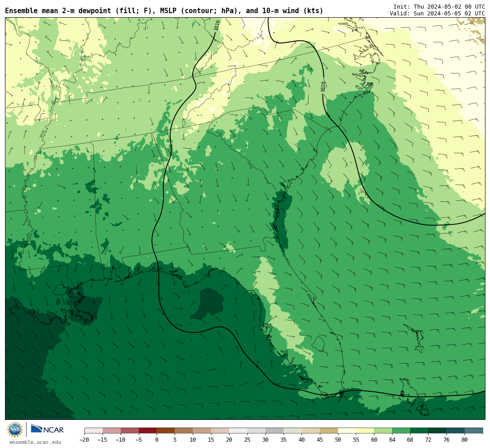The width and height of the screenshot is (490, 448).
Task: Click the above-80 colorbar swatch
Action: click(x=474, y=431)
